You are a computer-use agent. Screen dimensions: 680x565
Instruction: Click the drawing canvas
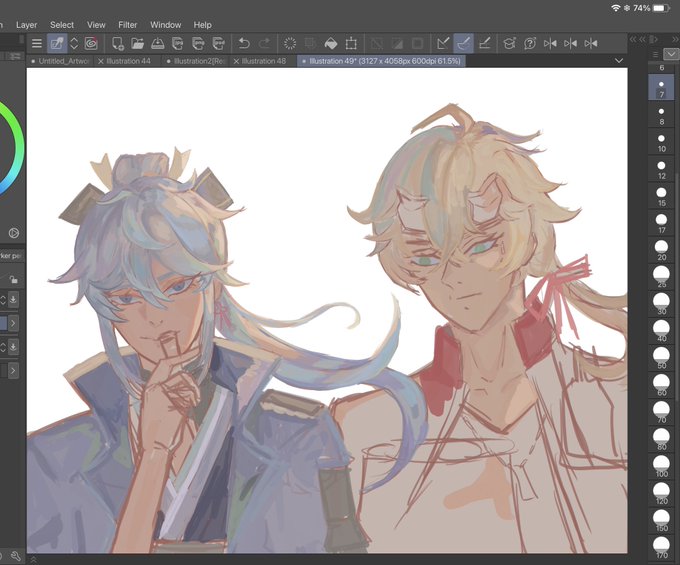click(x=327, y=310)
